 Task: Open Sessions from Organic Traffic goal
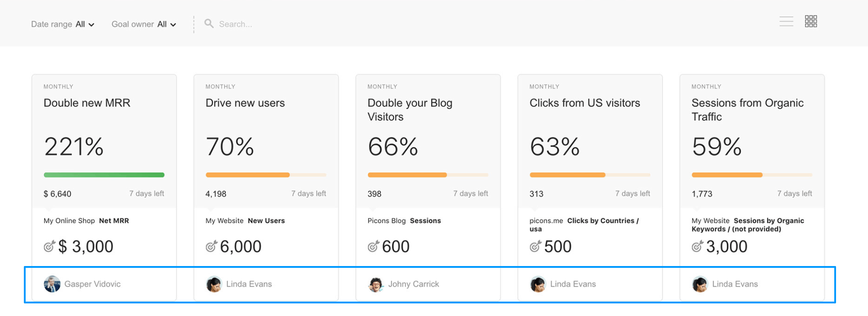click(747, 110)
